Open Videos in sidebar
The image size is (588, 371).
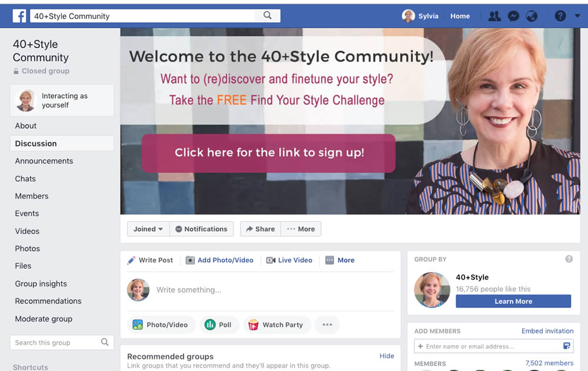[x=27, y=231]
